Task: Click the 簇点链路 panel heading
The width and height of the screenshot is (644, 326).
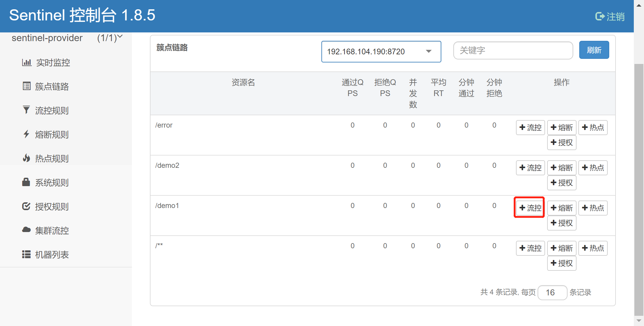Action: 172,47
